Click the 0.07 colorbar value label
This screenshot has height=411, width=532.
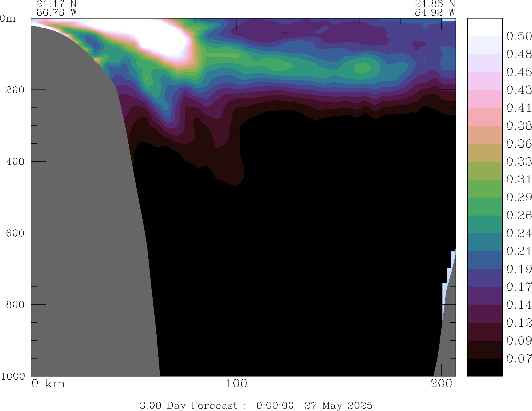pos(519,359)
